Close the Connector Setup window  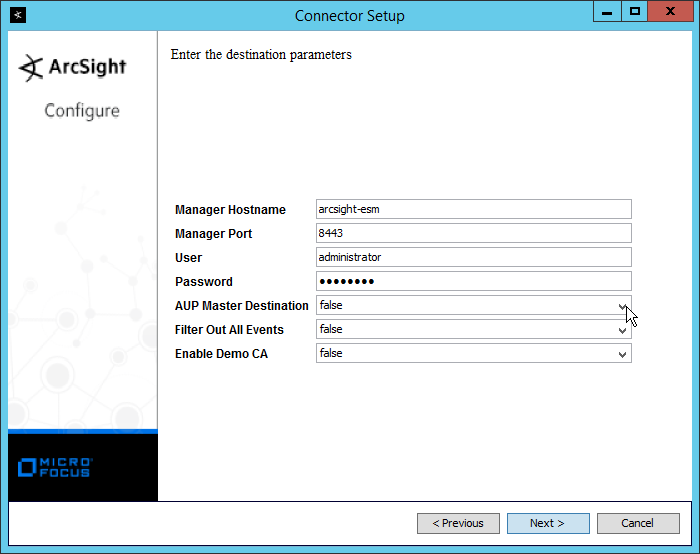point(671,12)
